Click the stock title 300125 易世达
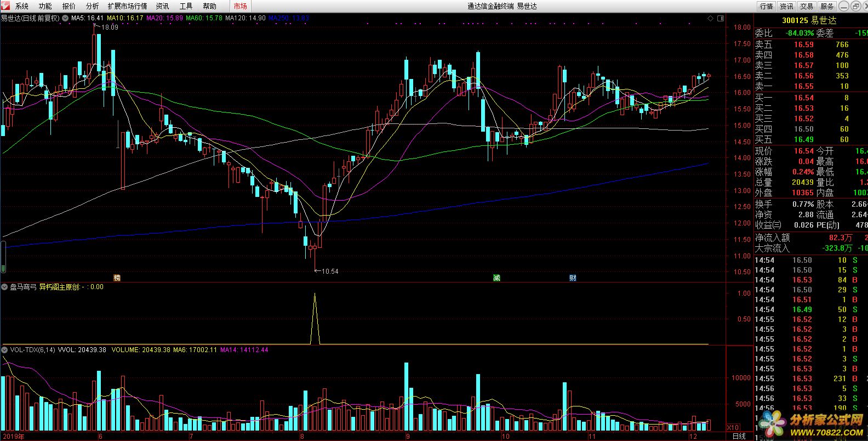 pyautogui.click(x=809, y=20)
